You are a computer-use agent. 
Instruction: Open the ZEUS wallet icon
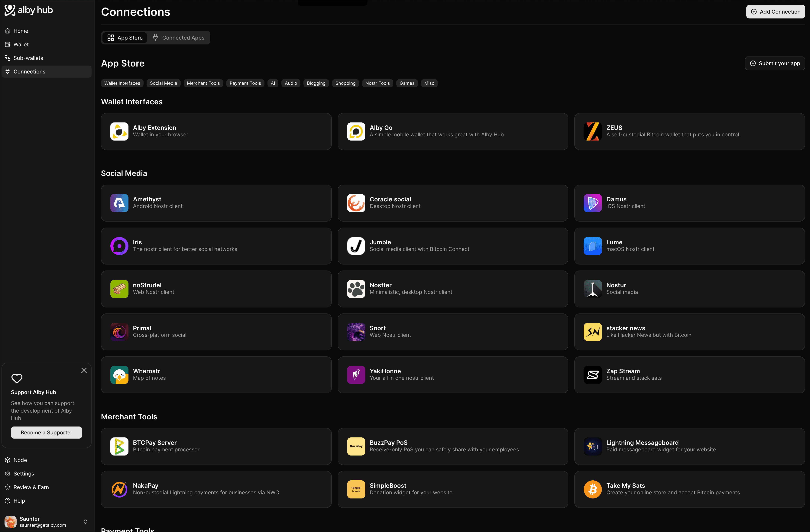click(593, 131)
